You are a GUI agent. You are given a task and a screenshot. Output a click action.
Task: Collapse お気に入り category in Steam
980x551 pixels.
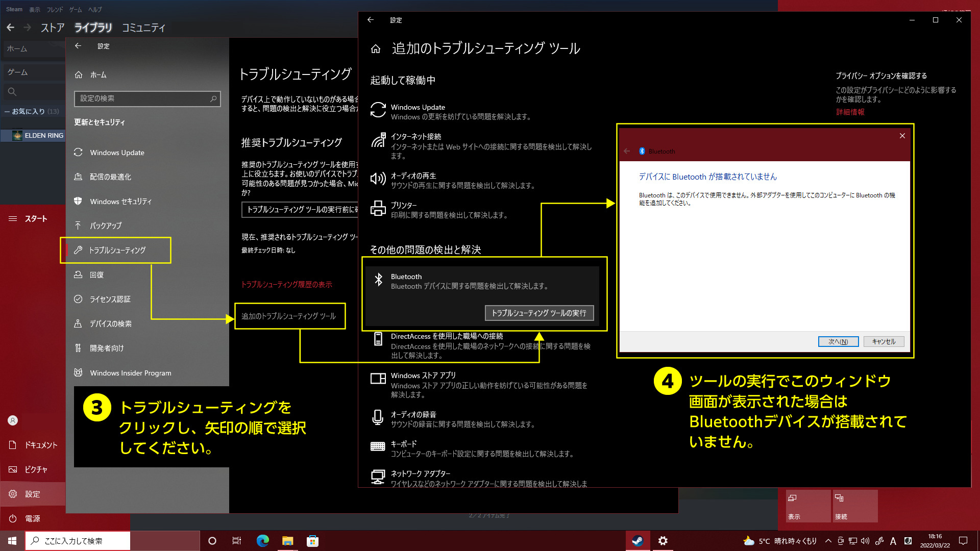click(x=7, y=111)
